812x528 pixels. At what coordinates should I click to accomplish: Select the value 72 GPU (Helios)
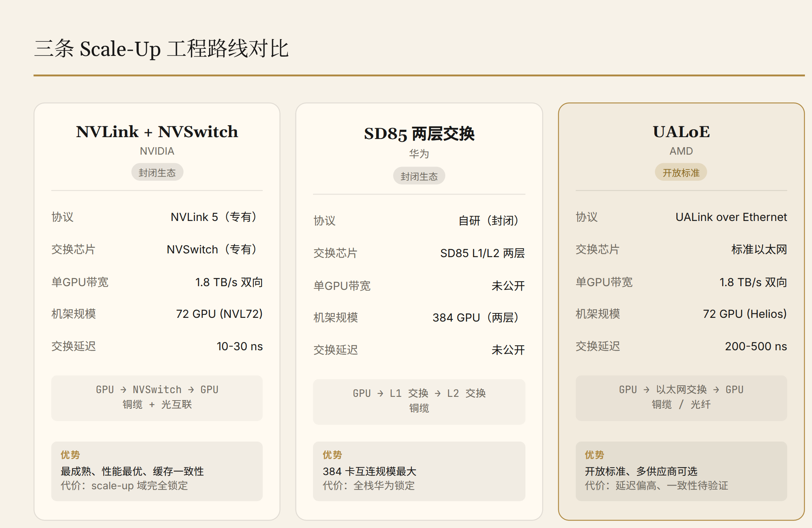[x=745, y=314]
